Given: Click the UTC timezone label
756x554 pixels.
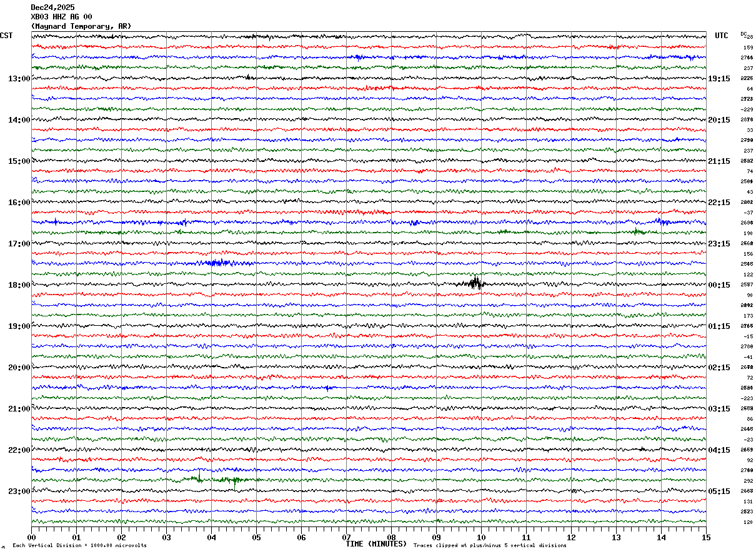Looking at the screenshot, I should (722, 36).
